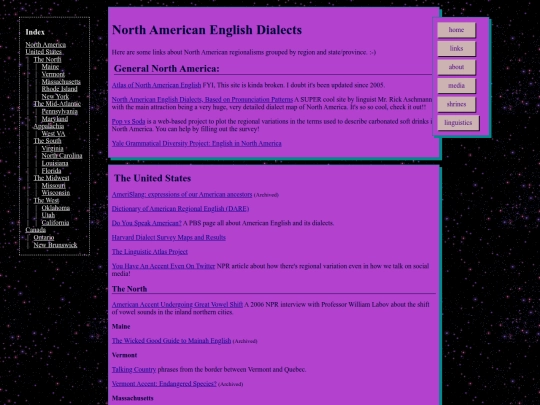Jump to North America in the index

[45, 44]
